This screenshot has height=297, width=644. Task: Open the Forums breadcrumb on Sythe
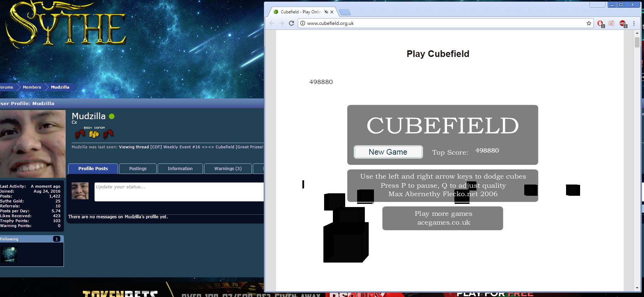(6, 87)
